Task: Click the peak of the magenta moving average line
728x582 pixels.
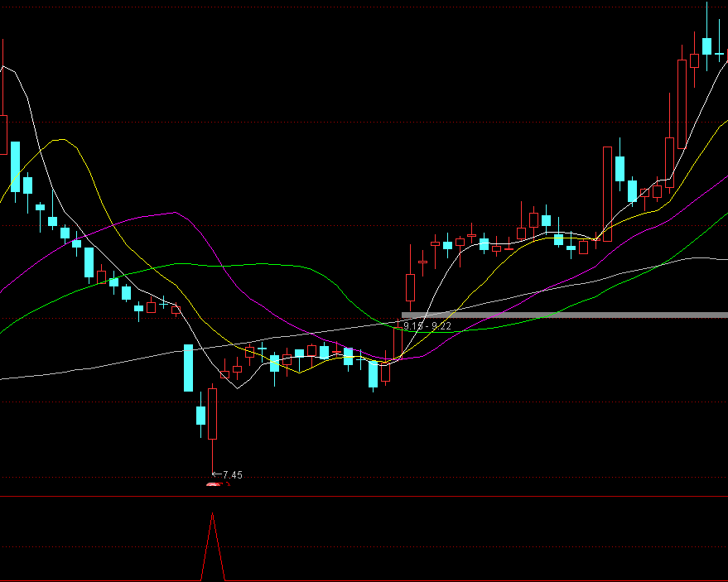Action: coord(174,213)
